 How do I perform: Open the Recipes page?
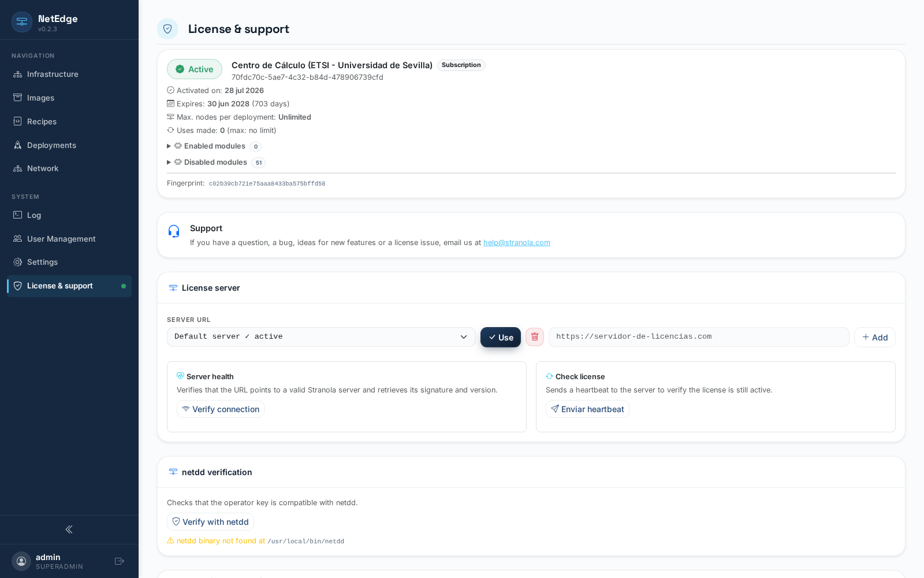tap(69, 121)
